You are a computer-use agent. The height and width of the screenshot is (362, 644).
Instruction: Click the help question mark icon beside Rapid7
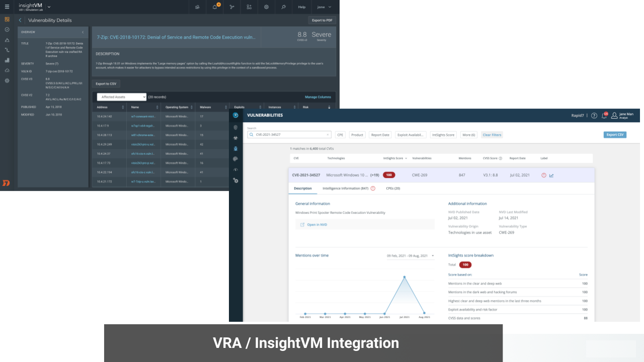point(594,116)
